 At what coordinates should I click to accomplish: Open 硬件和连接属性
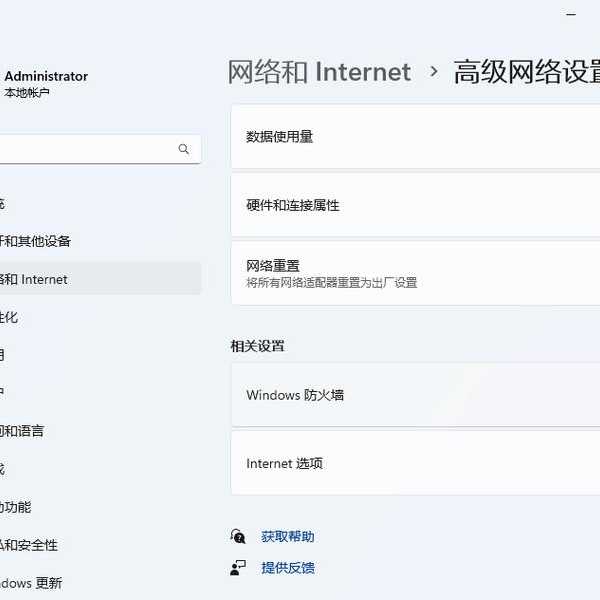point(415,205)
